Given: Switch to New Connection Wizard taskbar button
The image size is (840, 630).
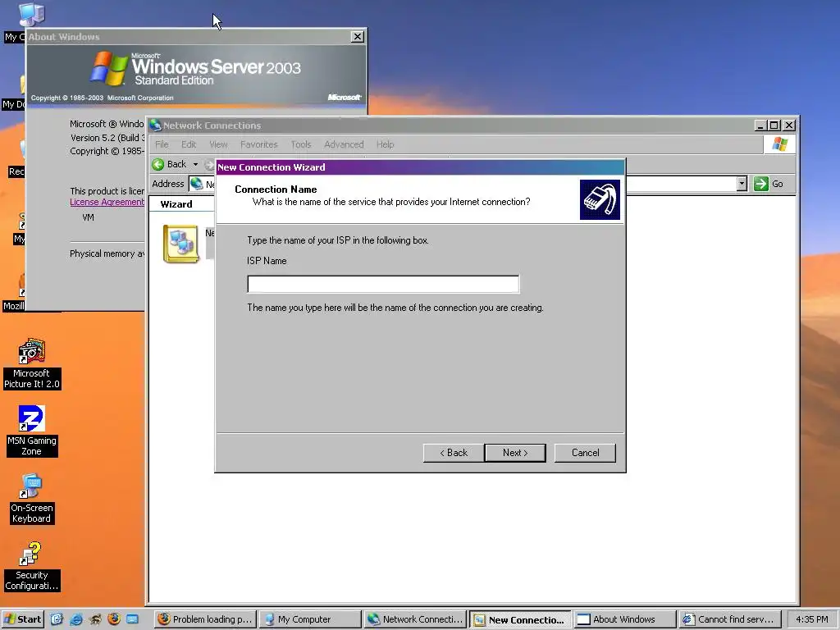Looking at the screenshot, I should click(x=519, y=620).
